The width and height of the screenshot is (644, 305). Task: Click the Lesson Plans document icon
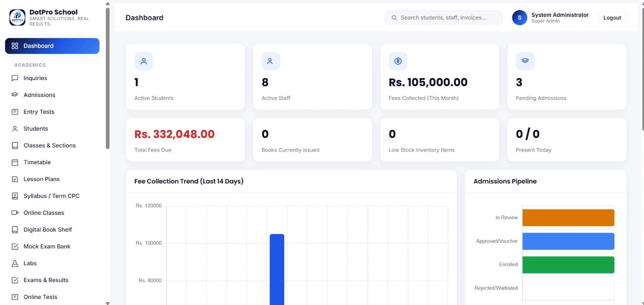pyautogui.click(x=15, y=179)
